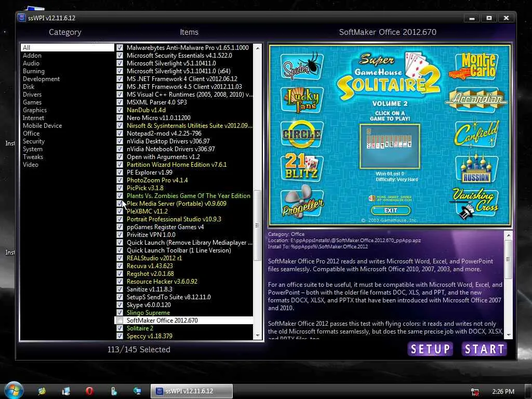Select PhotoZoom Pro v4.1.4 item

click(157, 180)
